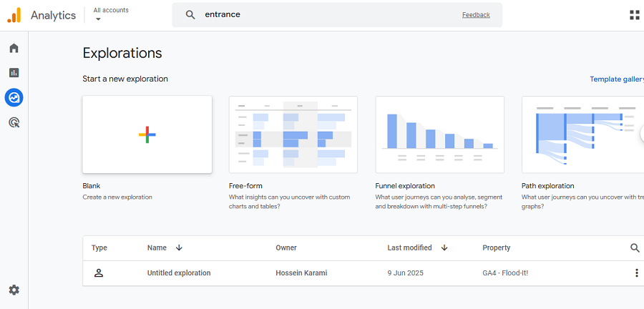Image resolution: width=644 pixels, height=309 pixels.
Task: Sort explorations by Name arrow
Action: pos(179,247)
